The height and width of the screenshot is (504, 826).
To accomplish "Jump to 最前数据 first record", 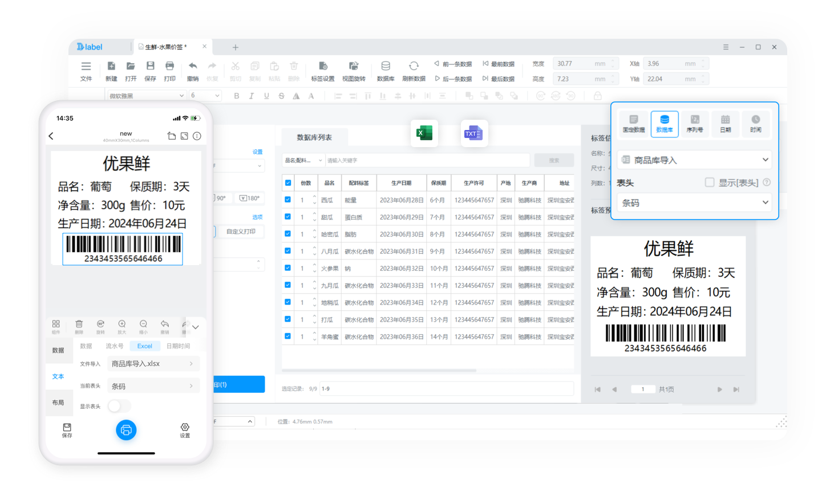I will (x=499, y=64).
